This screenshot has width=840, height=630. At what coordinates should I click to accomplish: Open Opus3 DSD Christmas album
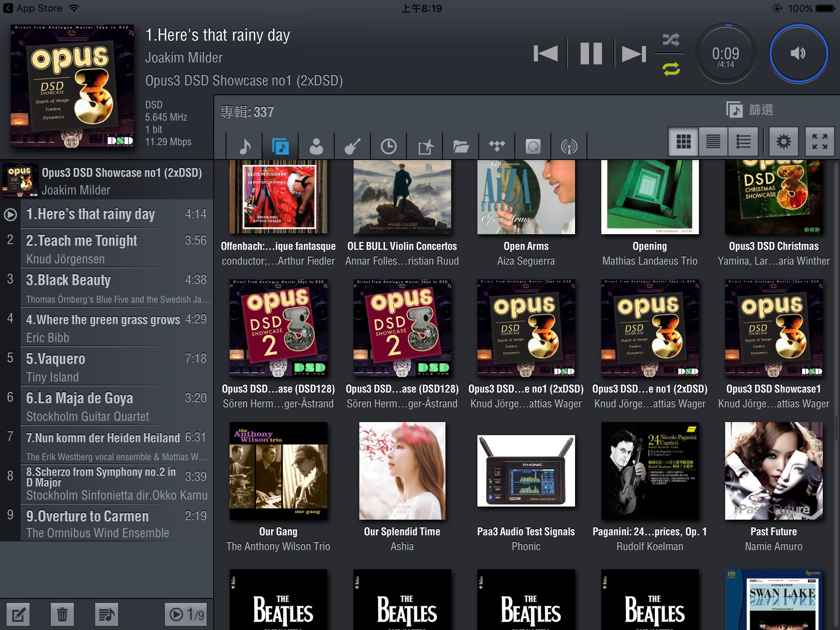click(x=774, y=197)
